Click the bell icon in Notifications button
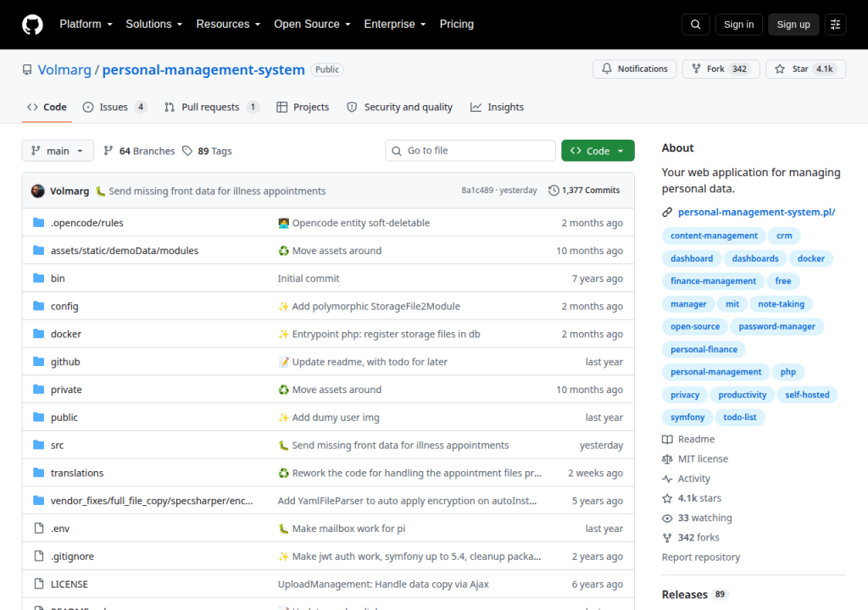This screenshot has width=868, height=610. [607, 69]
